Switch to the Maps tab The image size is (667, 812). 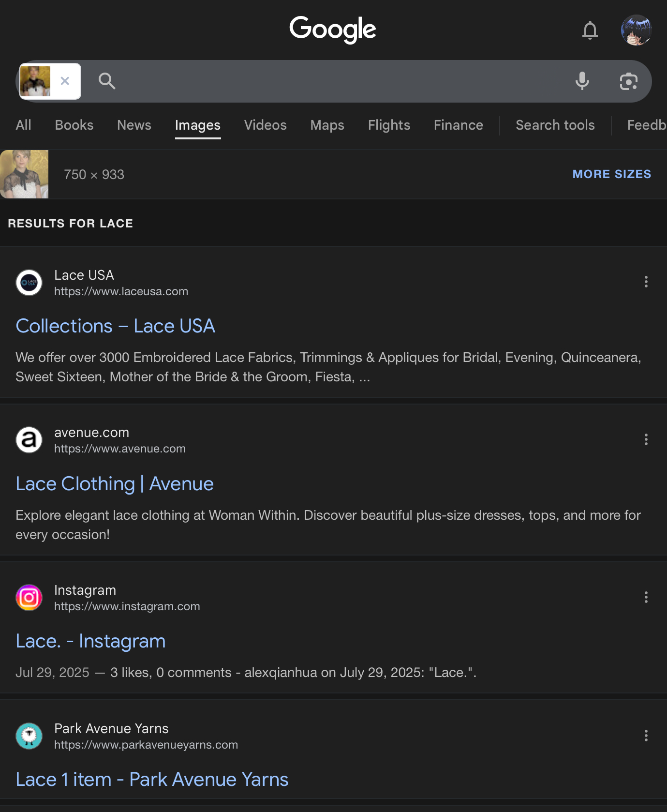[x=327, y=125]
